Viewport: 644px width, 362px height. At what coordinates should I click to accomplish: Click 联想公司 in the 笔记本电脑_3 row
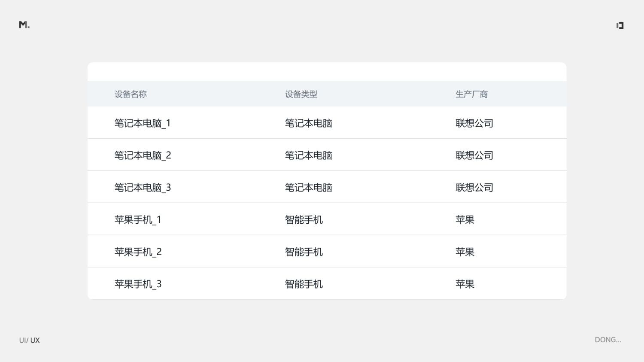pos(474,188)
